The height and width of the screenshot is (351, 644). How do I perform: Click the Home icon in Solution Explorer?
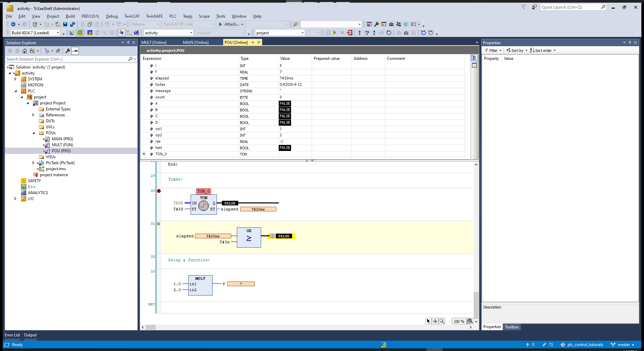25,51
